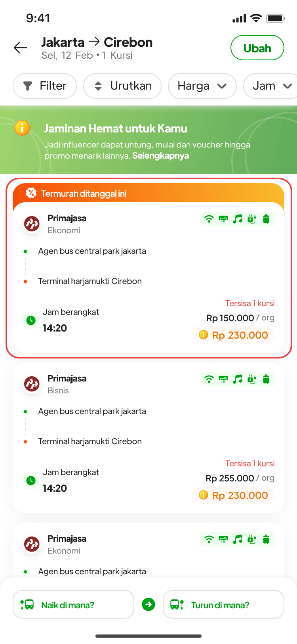
Task: Open the Urutkan sort options
Action: 122,86
